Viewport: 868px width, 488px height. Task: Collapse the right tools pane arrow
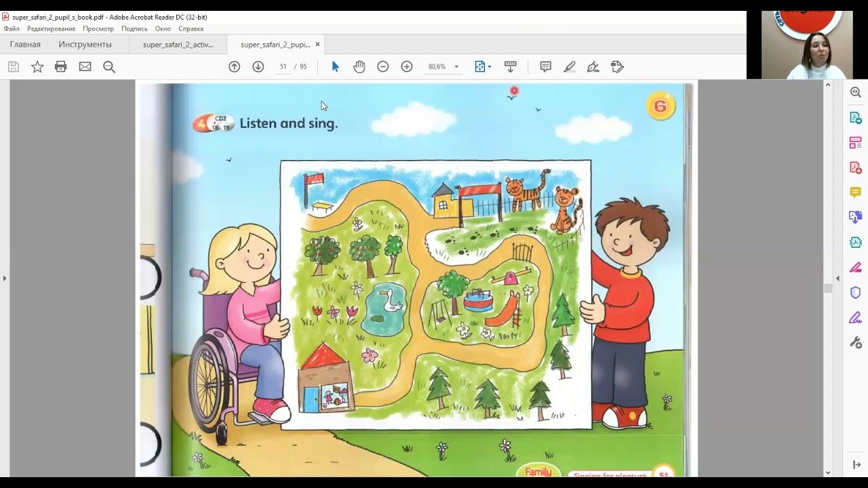856,465
